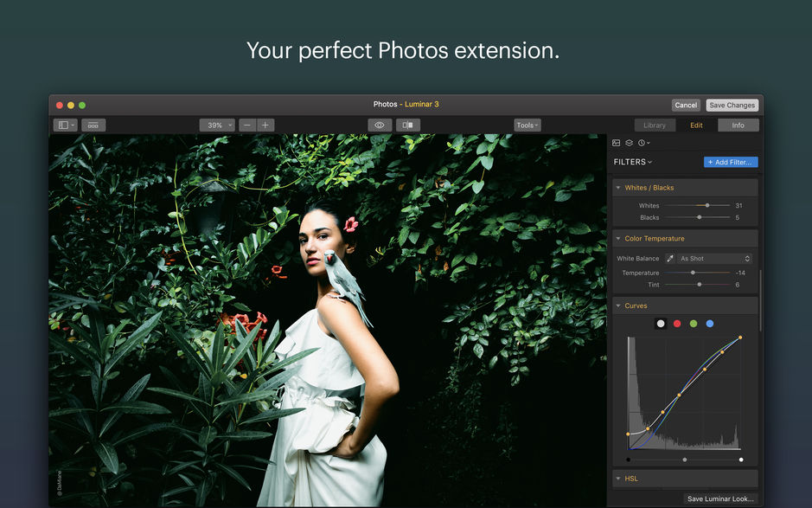Viewport: 812px width, 508px height.
Task: Switch to the Info tab
Action: click(738, 125)
